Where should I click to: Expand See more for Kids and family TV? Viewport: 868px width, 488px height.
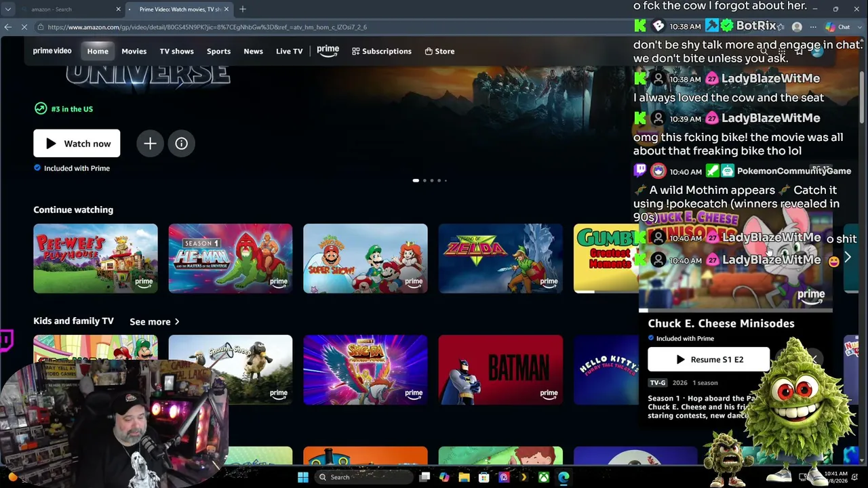(x=155, y=322)
